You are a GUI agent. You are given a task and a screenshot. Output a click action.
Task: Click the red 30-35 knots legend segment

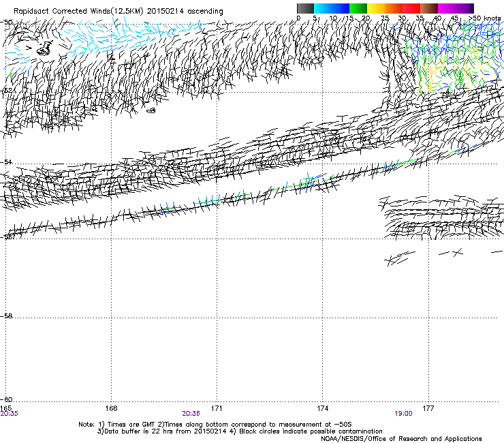pyautogui.click(x=411, y=8)
